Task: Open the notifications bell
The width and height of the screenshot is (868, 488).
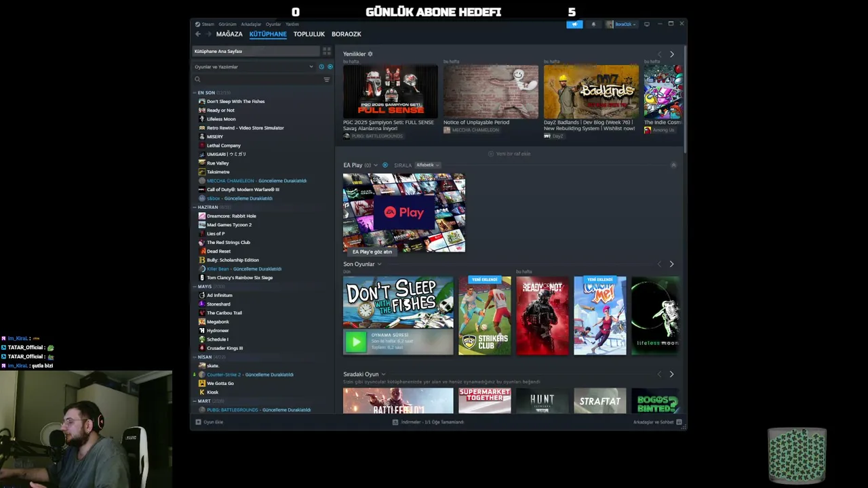Action: click(593, 24)
